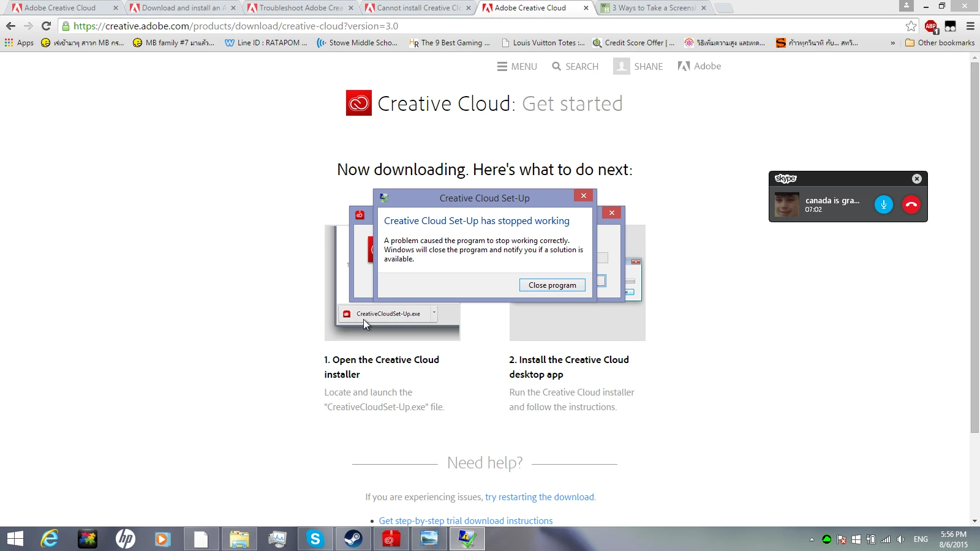Open Adobe Creative Cloud taskbar icon
Screen dimensions: 980x551
391,539
